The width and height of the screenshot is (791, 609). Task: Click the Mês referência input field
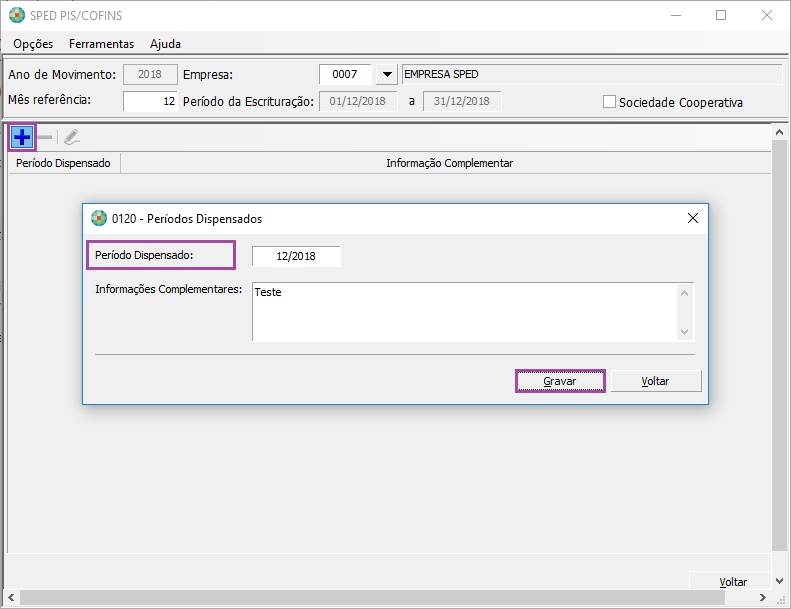(x=151, y=101)
